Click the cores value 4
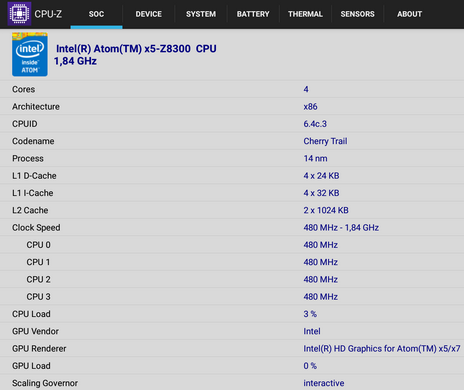464x390 pixels. tap(306, 89)
